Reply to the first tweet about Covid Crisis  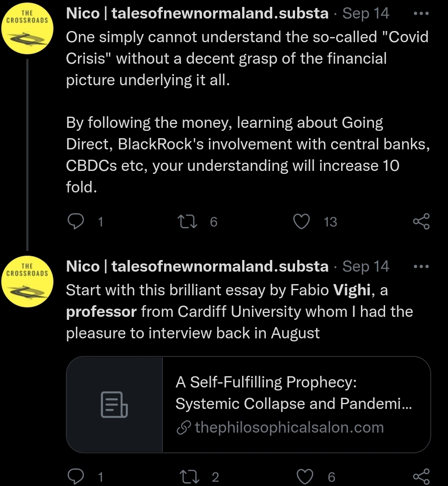pos(76,221)
